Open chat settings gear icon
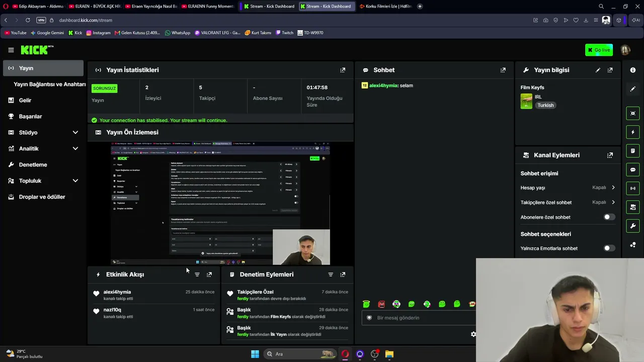This screenshot has height=362, width=644. 473,334
